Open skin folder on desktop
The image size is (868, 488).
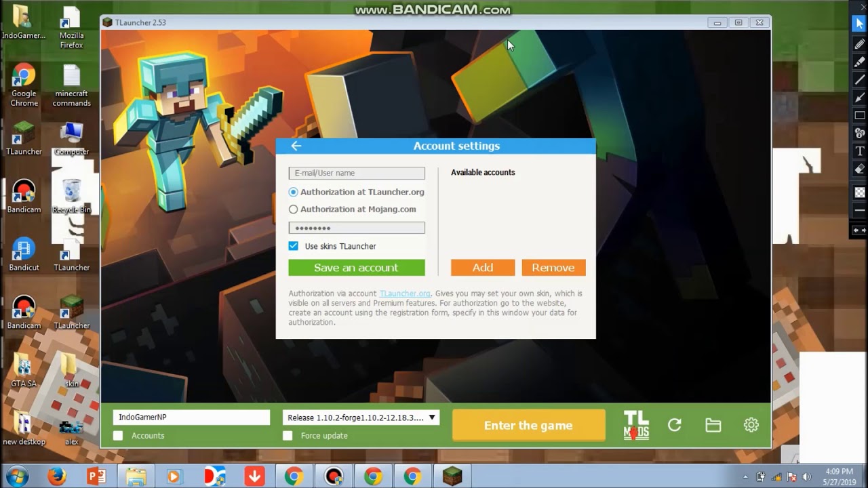click(x=71, y=371)
